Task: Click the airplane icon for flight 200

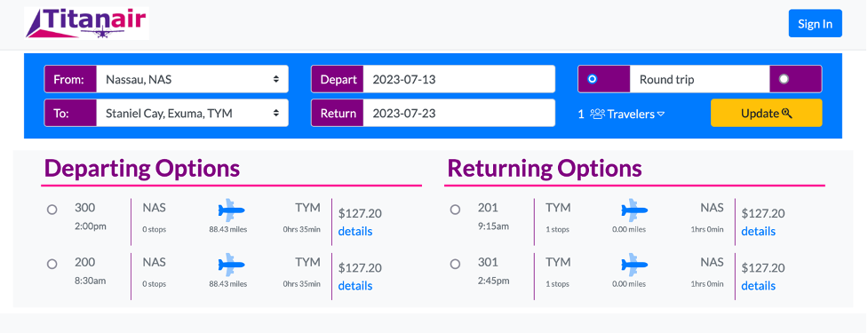Action: coord(231,265)
